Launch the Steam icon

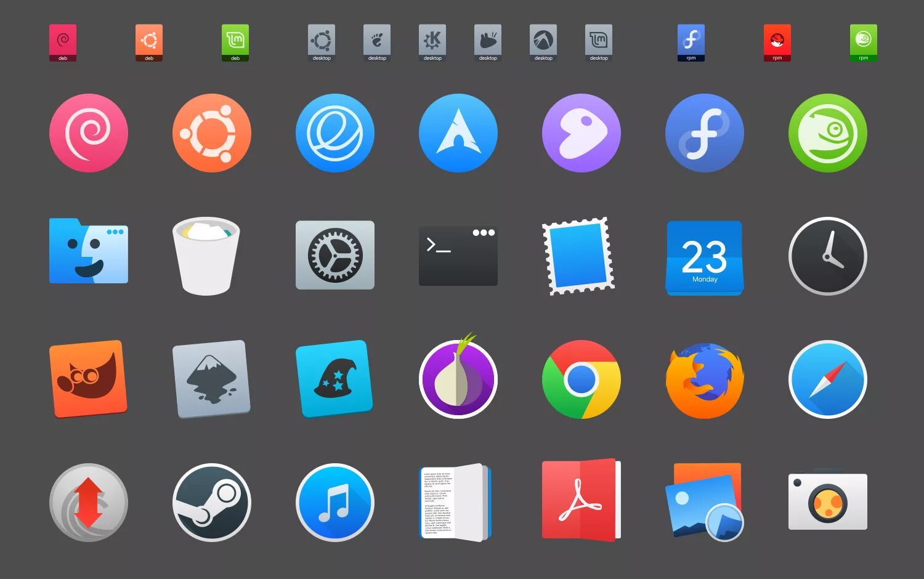[x=212, y=503]
